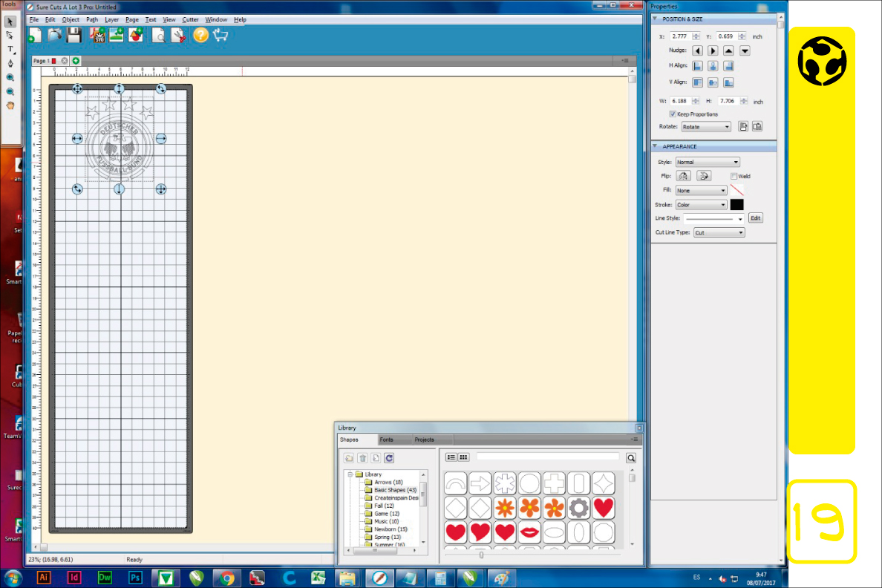Nudge the selection up

click(x=729, y=50)
